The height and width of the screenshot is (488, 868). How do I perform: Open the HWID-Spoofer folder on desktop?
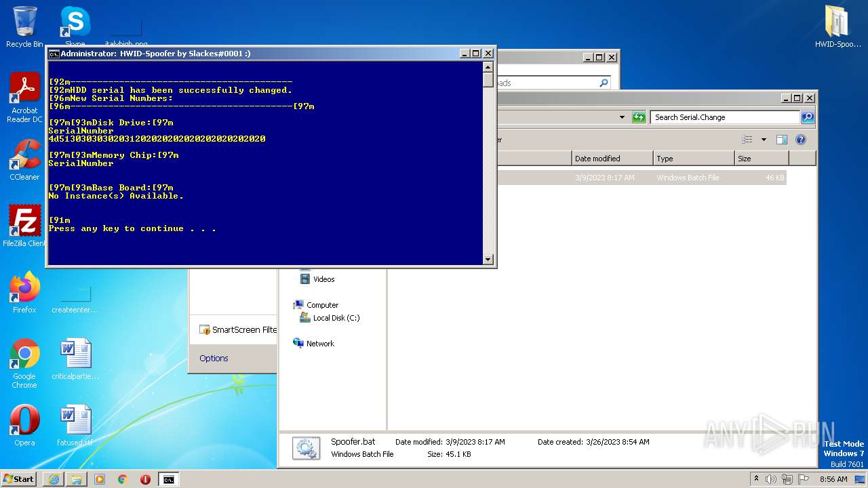[x=838, y=27]
